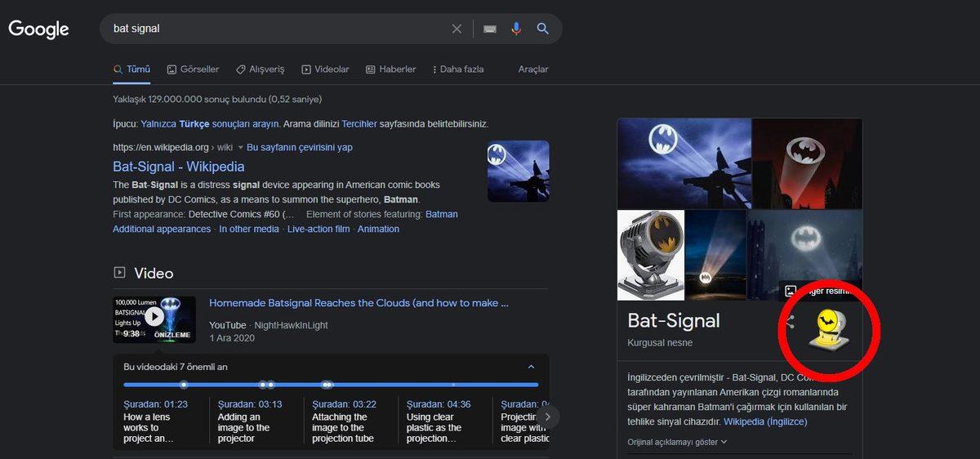The height and width of the screenshot is (459, 980).
Task: Collapse the video key moments section
Action: click(531, 367)
